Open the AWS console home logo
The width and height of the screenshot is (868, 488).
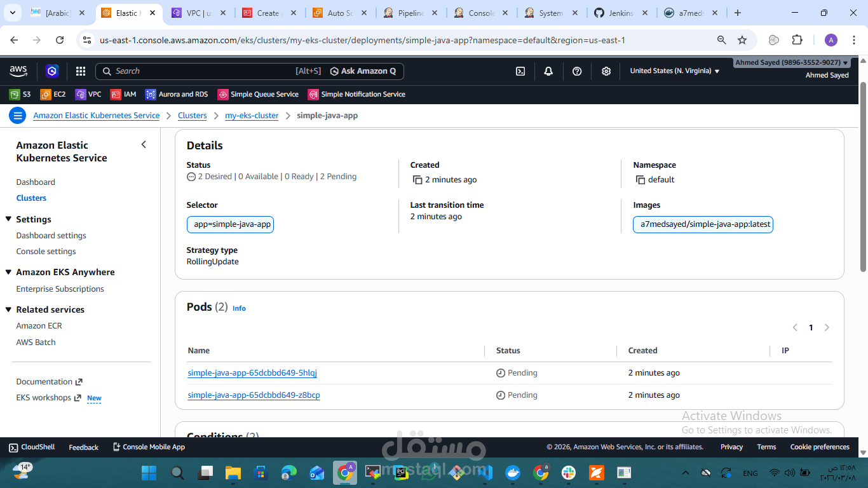18,71
